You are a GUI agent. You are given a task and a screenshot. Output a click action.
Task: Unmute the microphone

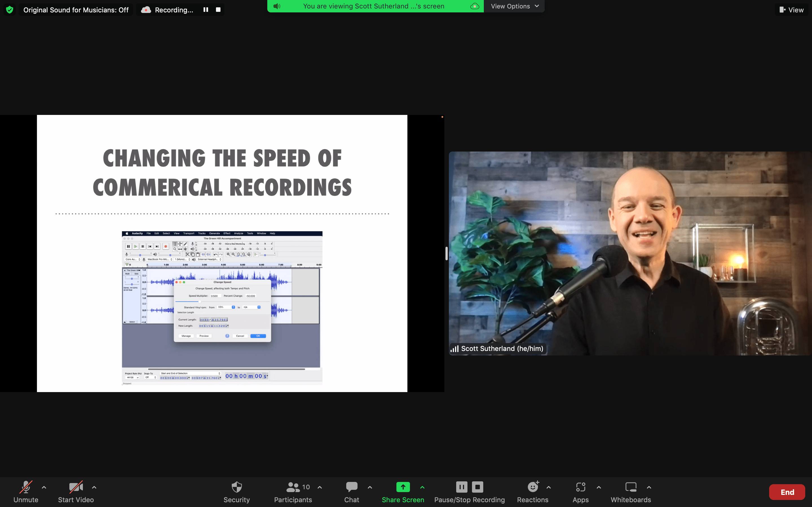tap(26, 492)
